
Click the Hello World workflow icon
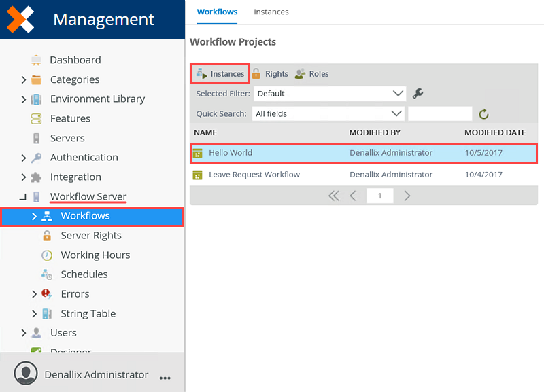pos(200,154)
